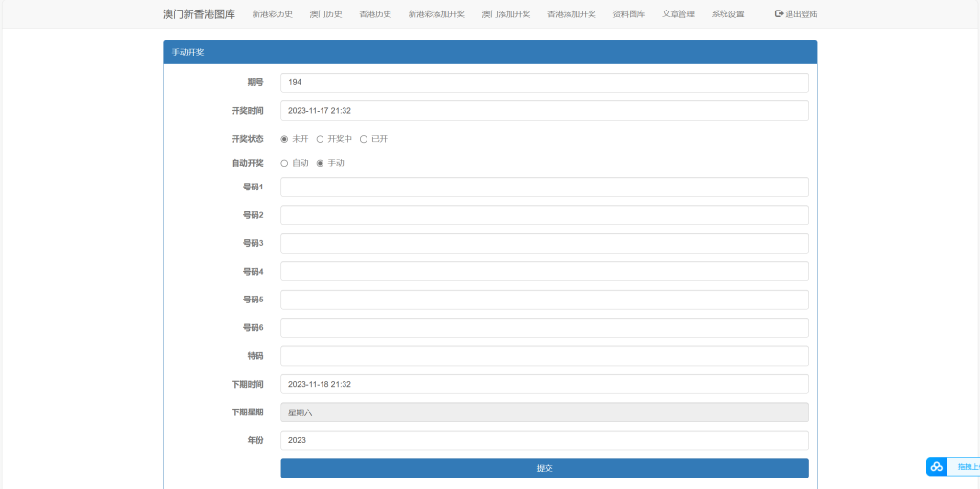
Task: Open 澳门历史 in navigation bar
Action: pyautogui.click(x=325, y=14)
